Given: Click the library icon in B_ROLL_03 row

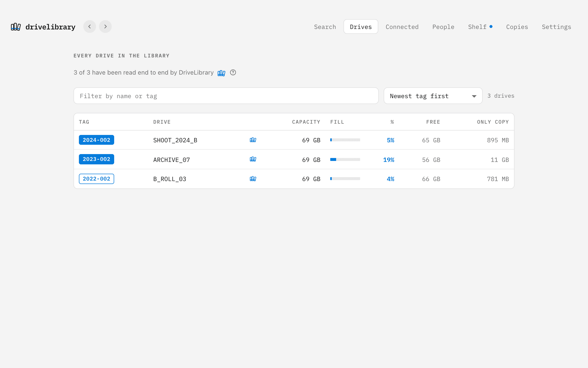Looking at the screenshot, I should point(253,179).
